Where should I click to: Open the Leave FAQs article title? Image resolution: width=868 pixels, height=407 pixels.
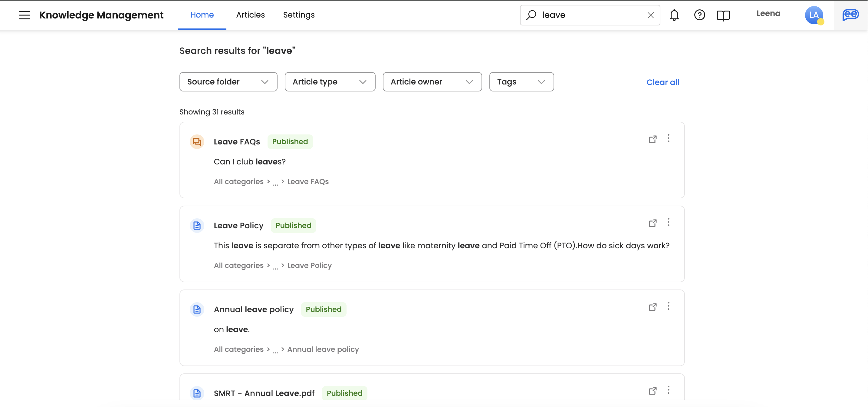(x=237, y=142)
